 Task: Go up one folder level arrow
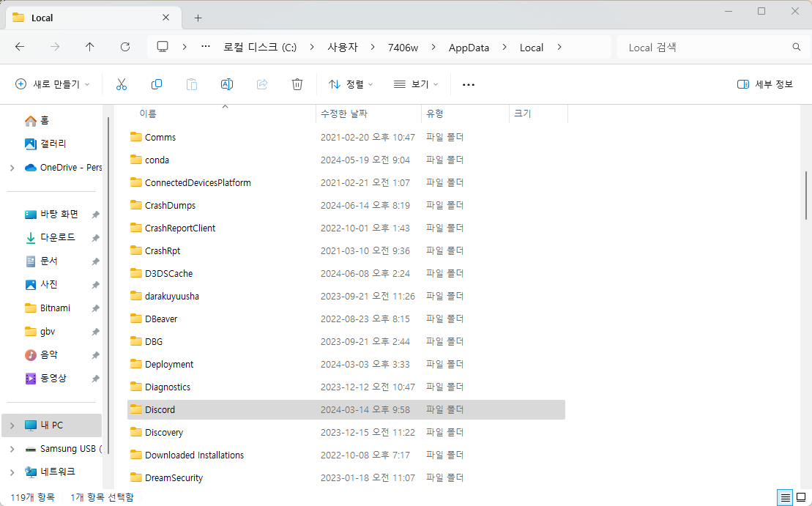(x=89, y=47)
